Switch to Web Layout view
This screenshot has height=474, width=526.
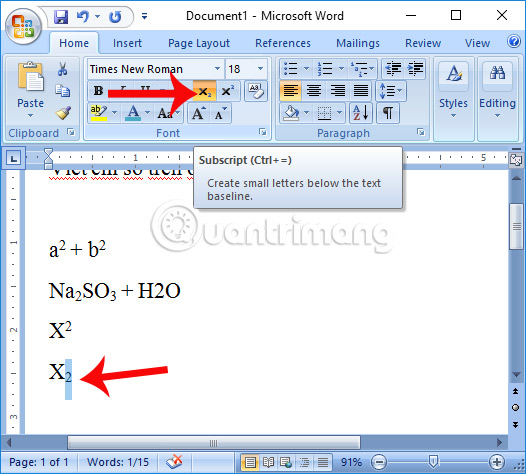tap(286, 463)
